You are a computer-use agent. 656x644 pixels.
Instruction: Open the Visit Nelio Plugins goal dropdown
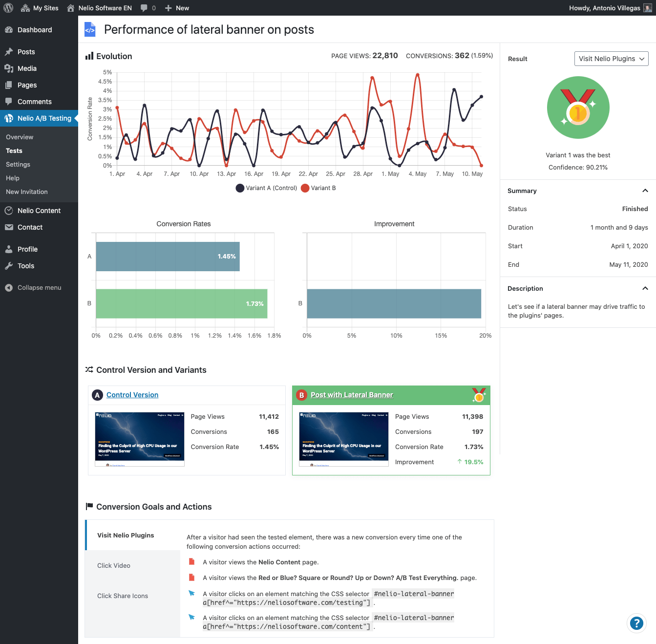click(x=611, y=59)
